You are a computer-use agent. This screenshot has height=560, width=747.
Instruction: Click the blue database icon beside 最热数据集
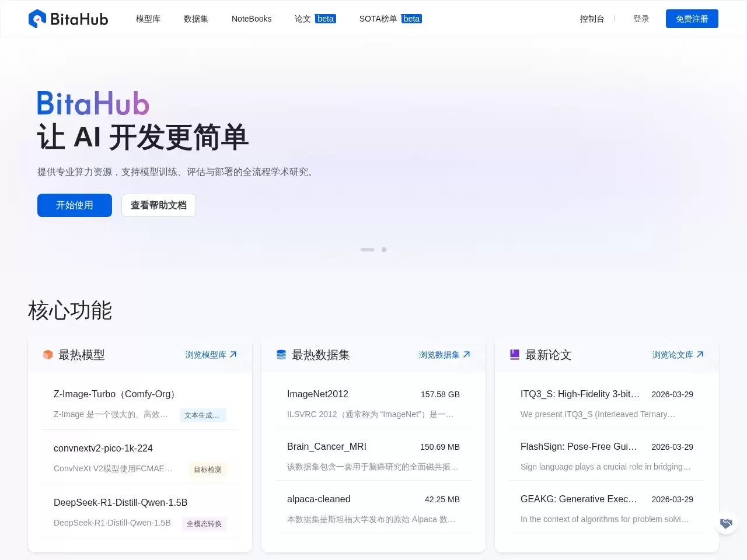pos(281,355)
